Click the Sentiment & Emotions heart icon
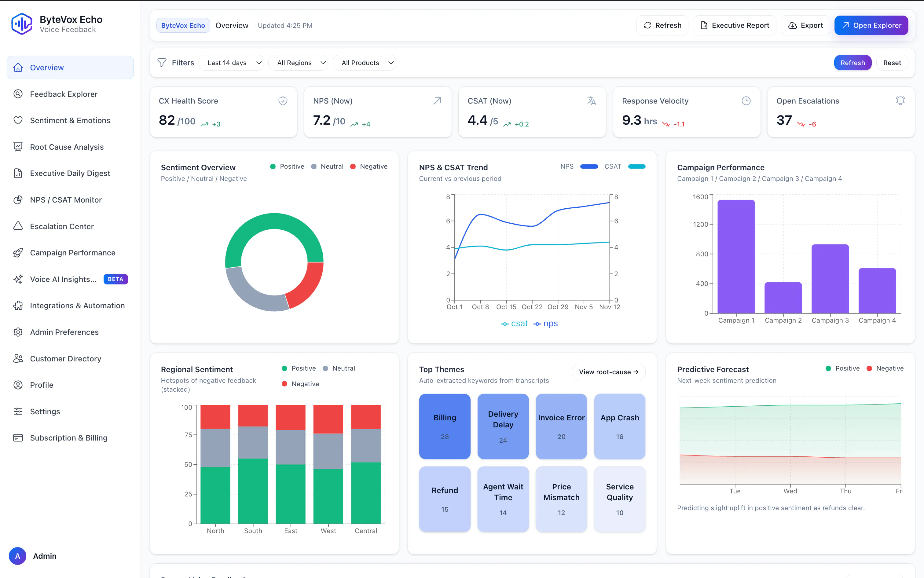This screenshot has width=924, height=578. point(18,120)
